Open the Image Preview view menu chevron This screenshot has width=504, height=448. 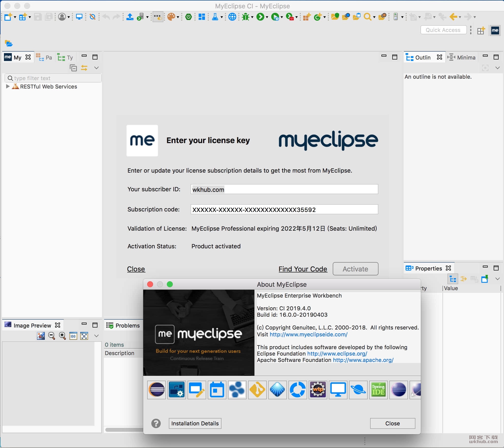click(96, 336)
